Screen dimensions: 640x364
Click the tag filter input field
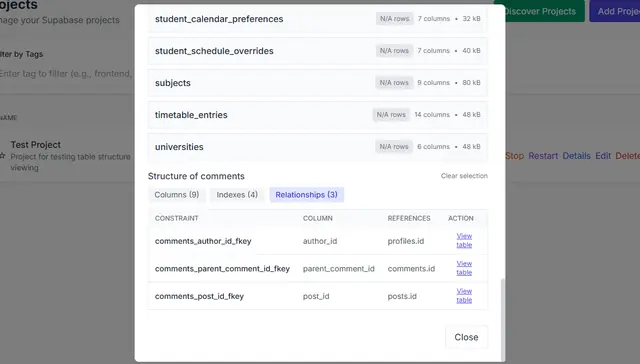(66, 74)
